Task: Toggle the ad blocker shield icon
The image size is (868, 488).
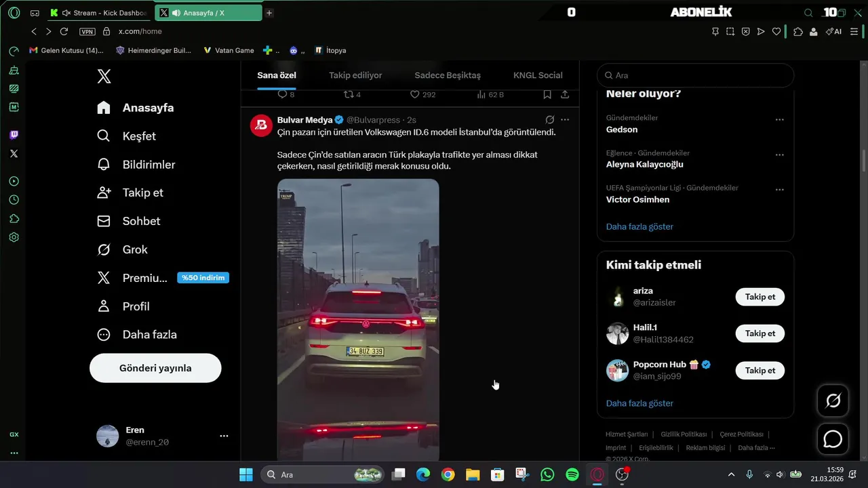Action: coord(745,31)
